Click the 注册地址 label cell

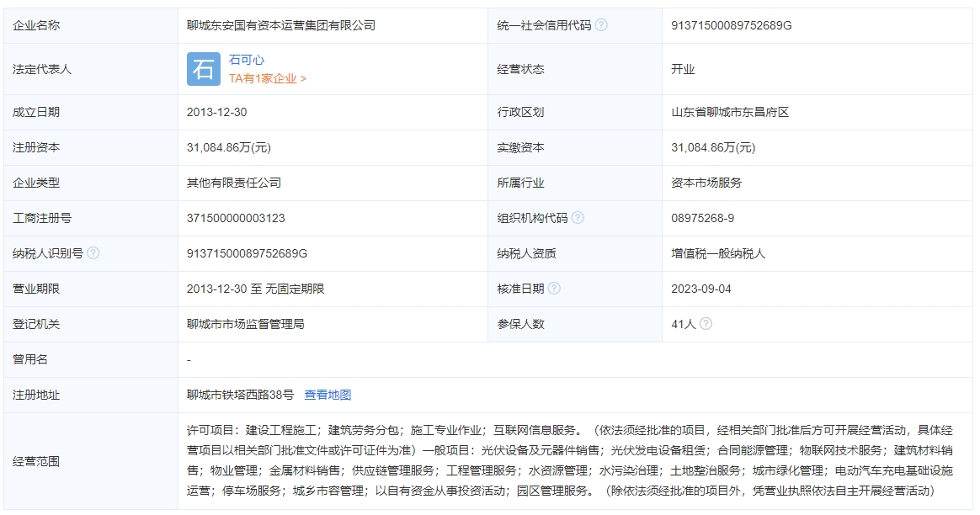point(91,395)
